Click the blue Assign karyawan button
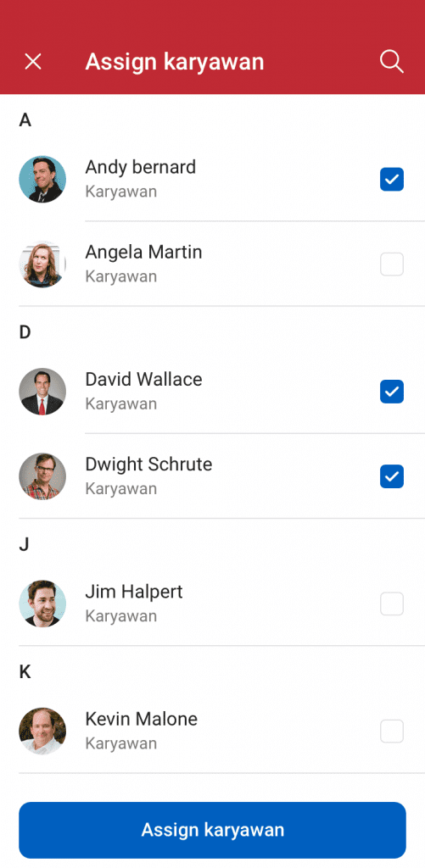The width and height of the screenshot is (425, 868). (212, 830)
